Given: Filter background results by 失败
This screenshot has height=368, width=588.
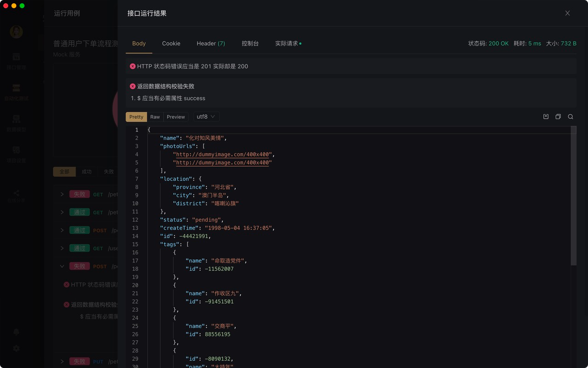Looking at the screenshot, I should [108, 172].
